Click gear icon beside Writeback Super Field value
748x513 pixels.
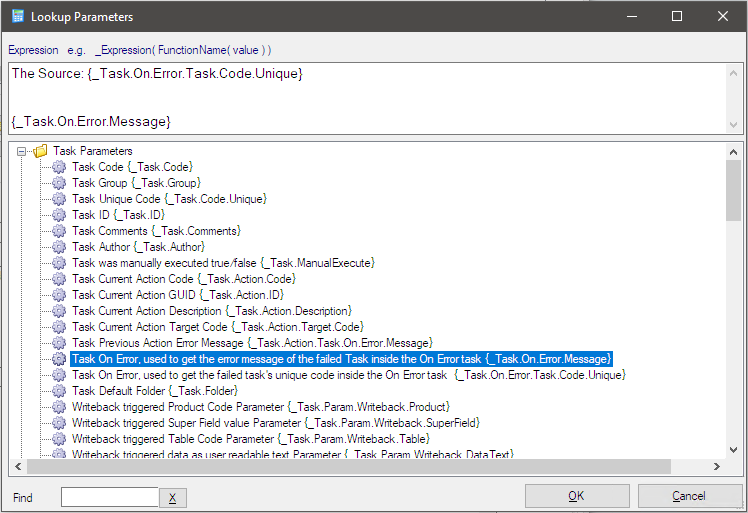pos(59,423)
